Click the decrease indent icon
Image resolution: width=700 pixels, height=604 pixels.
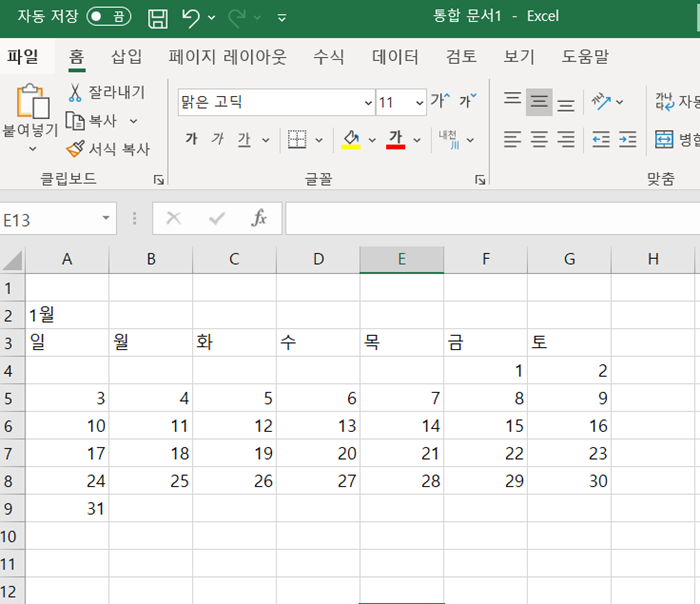(x=601, y=139)
